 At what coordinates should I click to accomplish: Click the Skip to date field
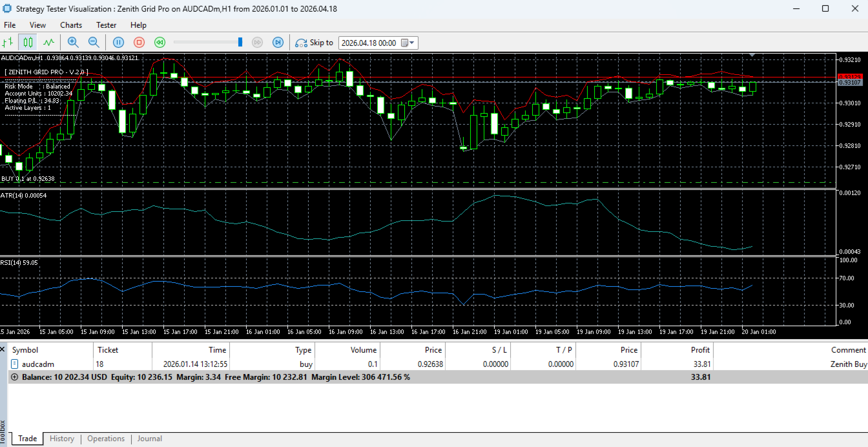(368, 43)
